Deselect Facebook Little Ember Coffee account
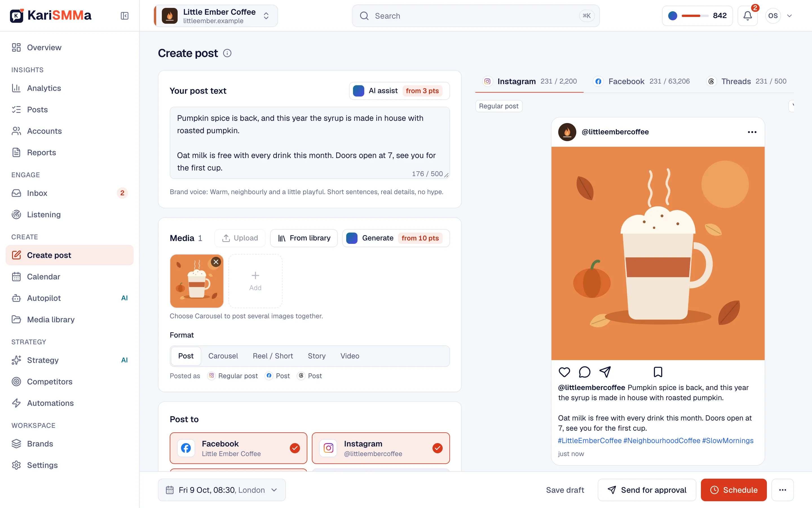Image resolution: width=812 pixels, height=508 pixels. (x=238, y=448)
